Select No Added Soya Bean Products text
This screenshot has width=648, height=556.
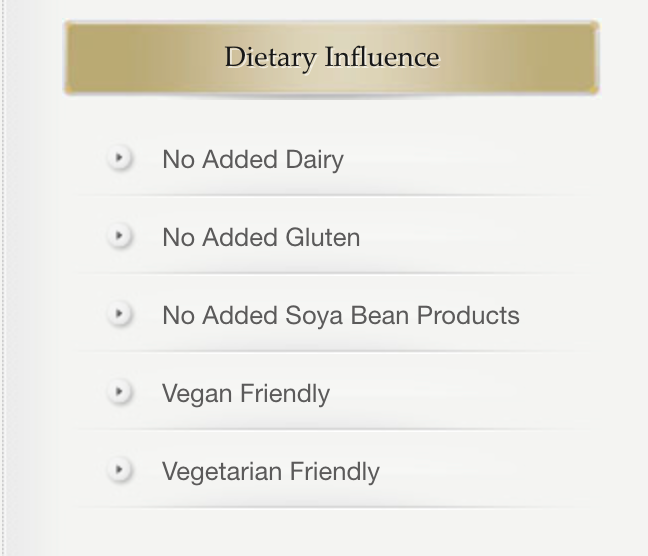[x=340, y=315]
